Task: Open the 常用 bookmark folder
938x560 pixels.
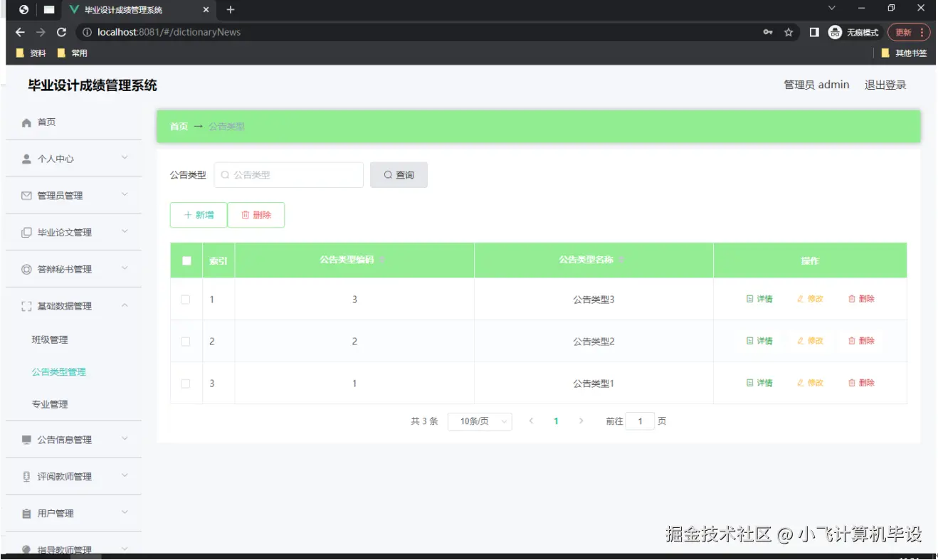Action: (73, 53)
